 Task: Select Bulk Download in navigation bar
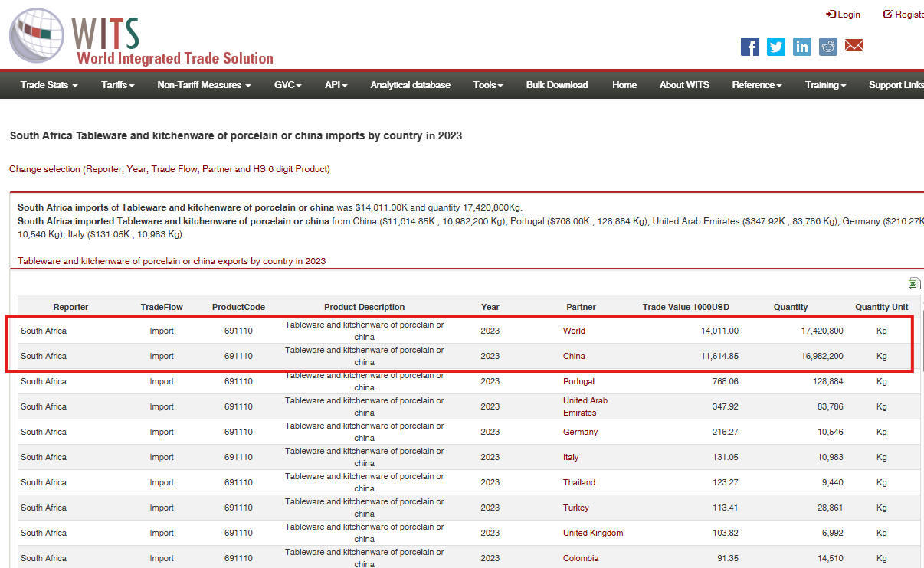(x=557, y=85)
